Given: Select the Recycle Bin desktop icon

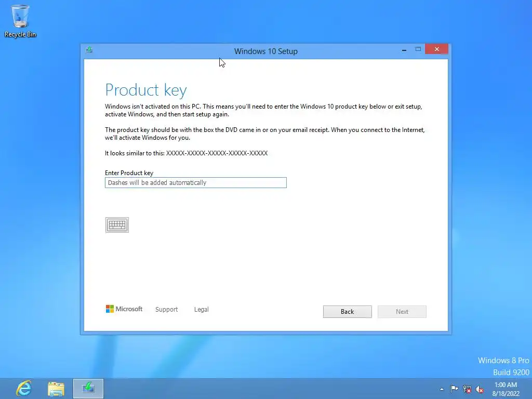Looking at the screenshot, I should coord(20,21).
